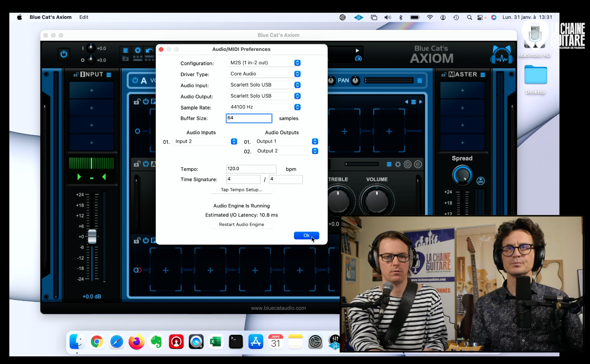Open the Driver Type dropdown

point(264,74)
